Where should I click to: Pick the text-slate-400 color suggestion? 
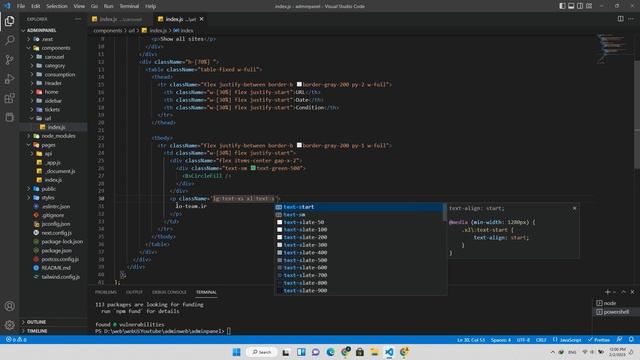(358, 252)
